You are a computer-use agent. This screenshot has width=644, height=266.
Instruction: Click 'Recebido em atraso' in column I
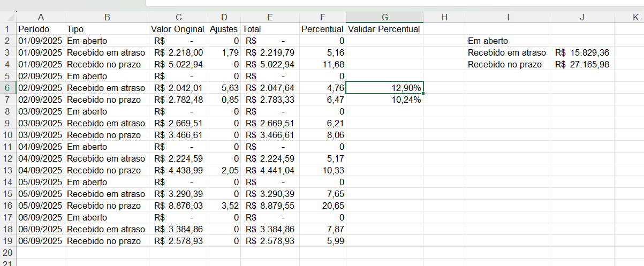pos(508,52)
